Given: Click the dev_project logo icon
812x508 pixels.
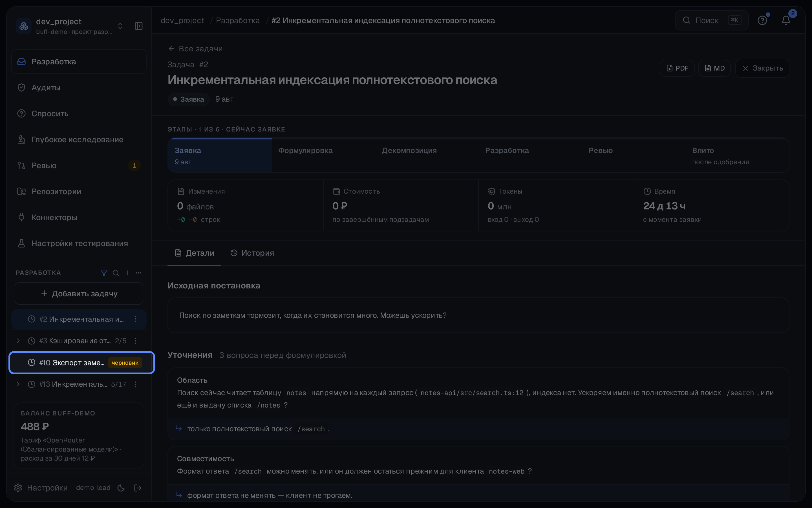Looking at the screenshot, I should (x=24, y=26).
